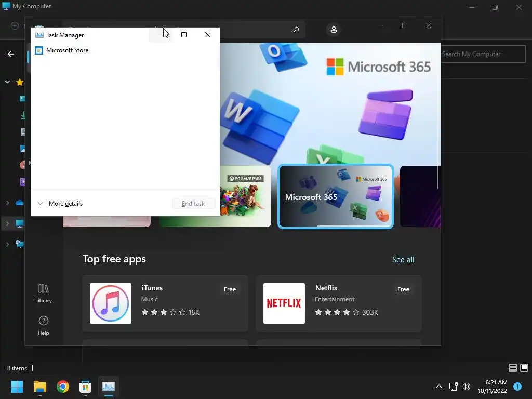The width and height of the screenshot is (532, 399).
Task: Expand the OneDrive cloud tree item
Action: coord(7,203)
